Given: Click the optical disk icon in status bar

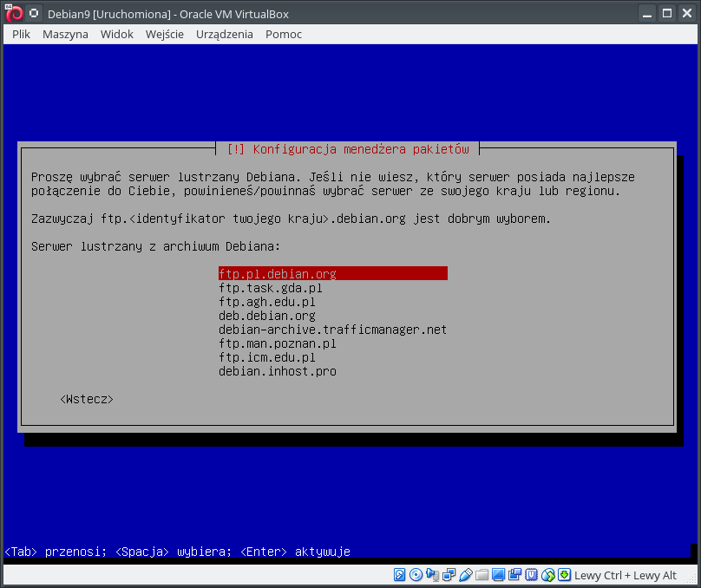Looking at the screenshot, I should (x=416, y=575).
